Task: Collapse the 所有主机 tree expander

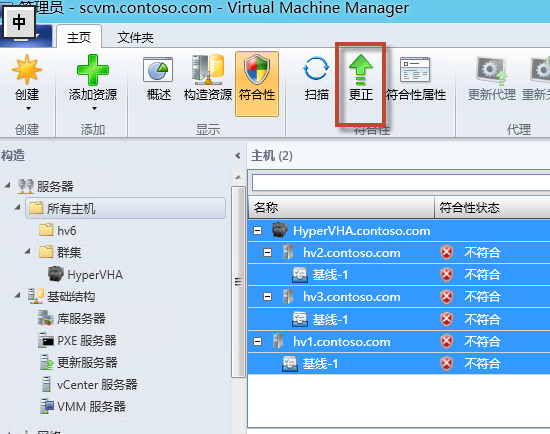Action: [17, 207]
